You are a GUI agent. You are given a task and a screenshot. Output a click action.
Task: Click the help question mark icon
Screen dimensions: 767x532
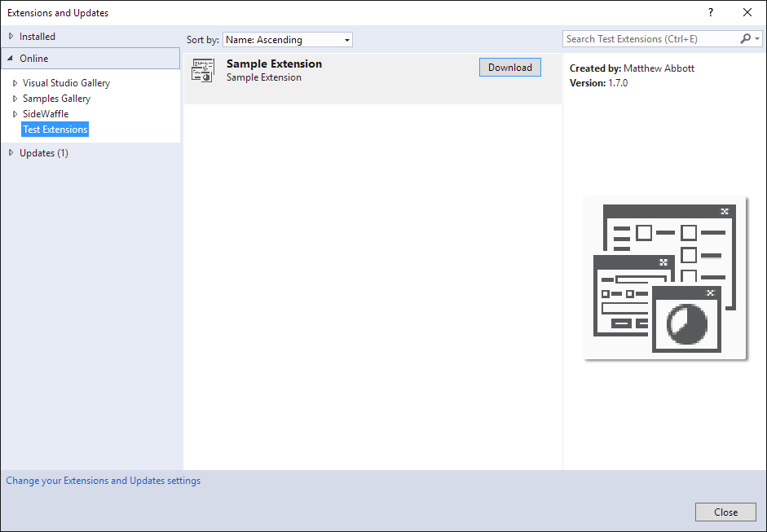(711, 12)
